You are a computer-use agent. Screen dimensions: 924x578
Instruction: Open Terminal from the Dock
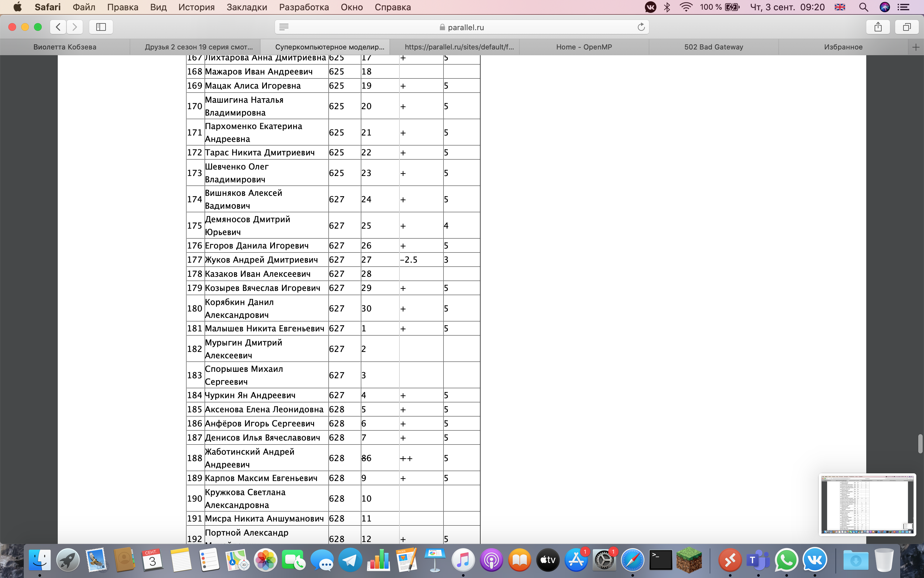click(x=661, y=560)
